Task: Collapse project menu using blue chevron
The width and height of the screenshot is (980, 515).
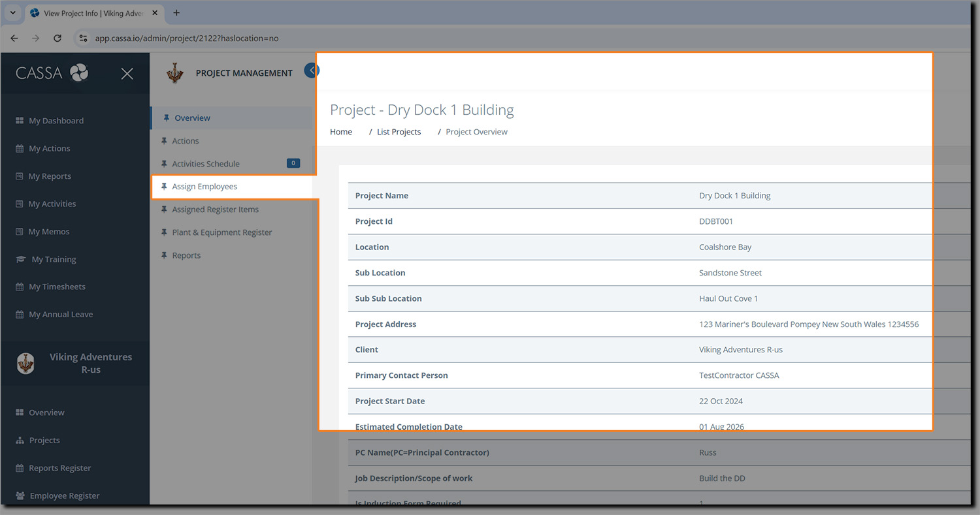Action: pyautogui.click(x=312, y=70)
